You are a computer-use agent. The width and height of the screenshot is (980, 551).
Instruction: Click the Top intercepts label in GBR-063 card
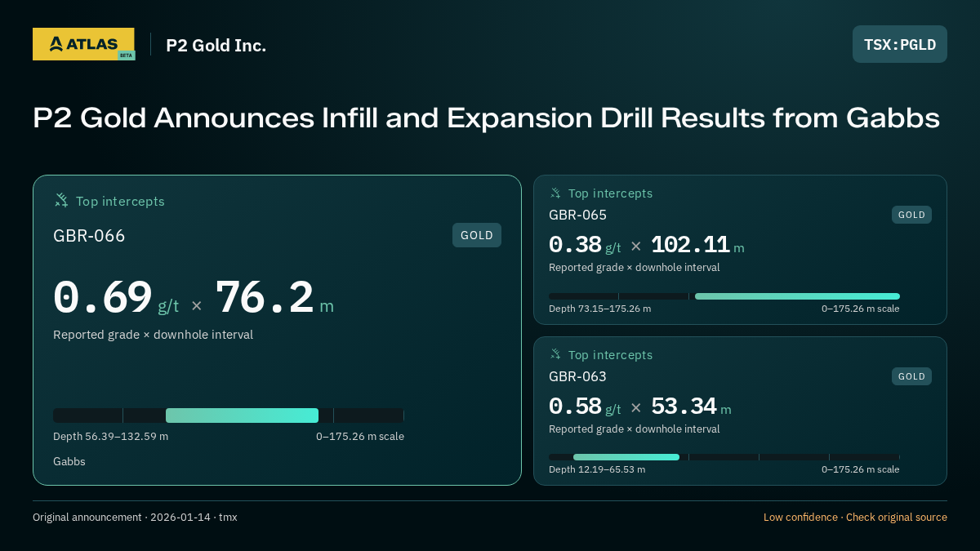point(610,355)
